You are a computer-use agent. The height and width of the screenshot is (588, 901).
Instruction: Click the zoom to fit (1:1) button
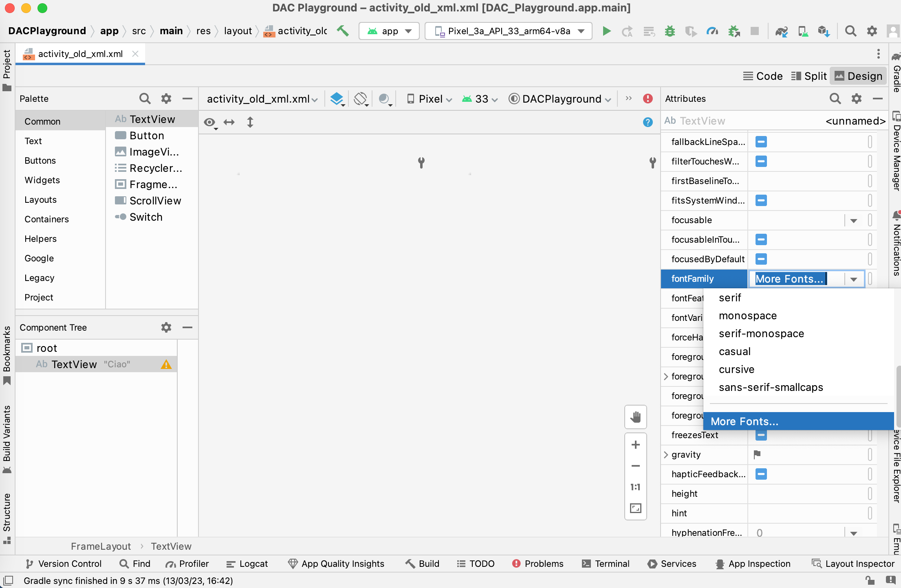pos(637,487)
